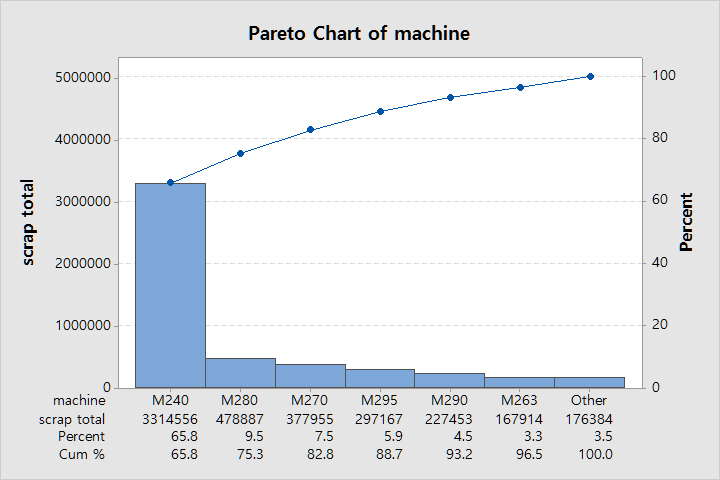Viewport: 720px width, 480px height.
Task: Select the cumulative line point at 100 percent
Action: 590,76
